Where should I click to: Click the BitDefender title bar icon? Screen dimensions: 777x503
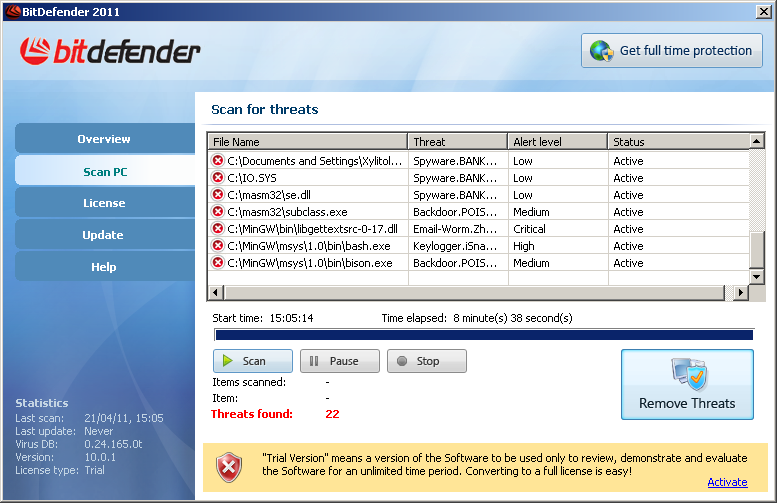(x=13, y=11)
